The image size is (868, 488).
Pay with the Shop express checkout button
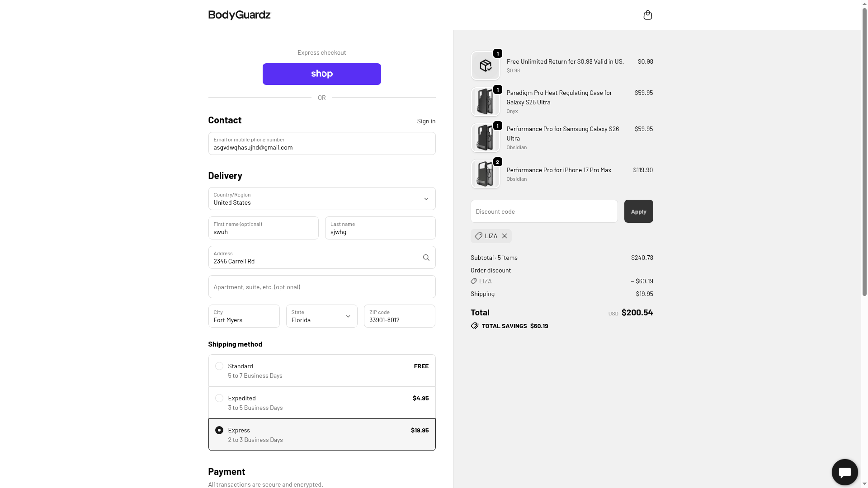click(321, 74)
